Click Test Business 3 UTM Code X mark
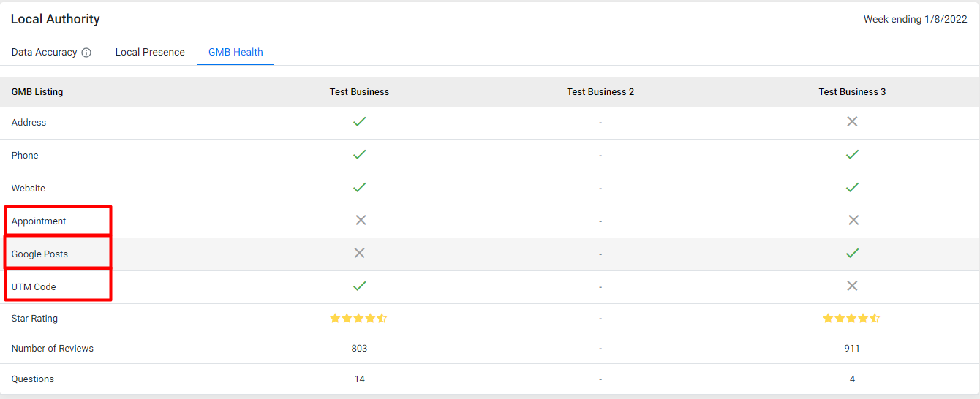 pyautogui.click(x=852, y=286)
